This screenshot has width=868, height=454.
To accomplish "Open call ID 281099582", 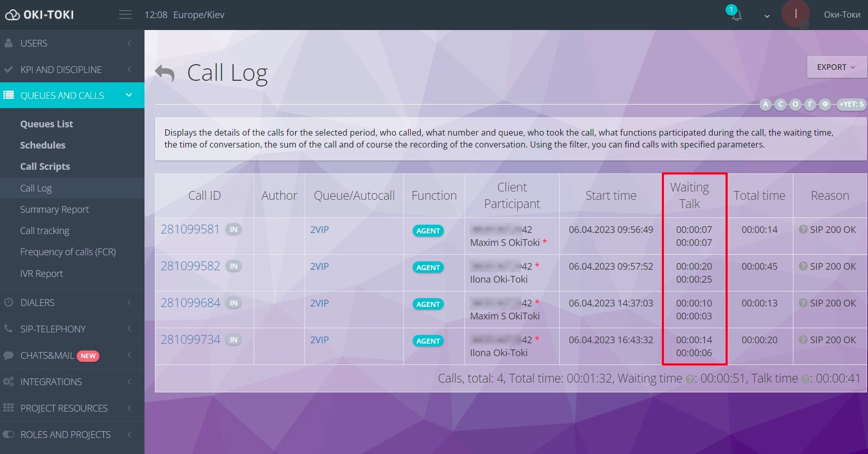I will pyautogui.click(x=190, y=266).
